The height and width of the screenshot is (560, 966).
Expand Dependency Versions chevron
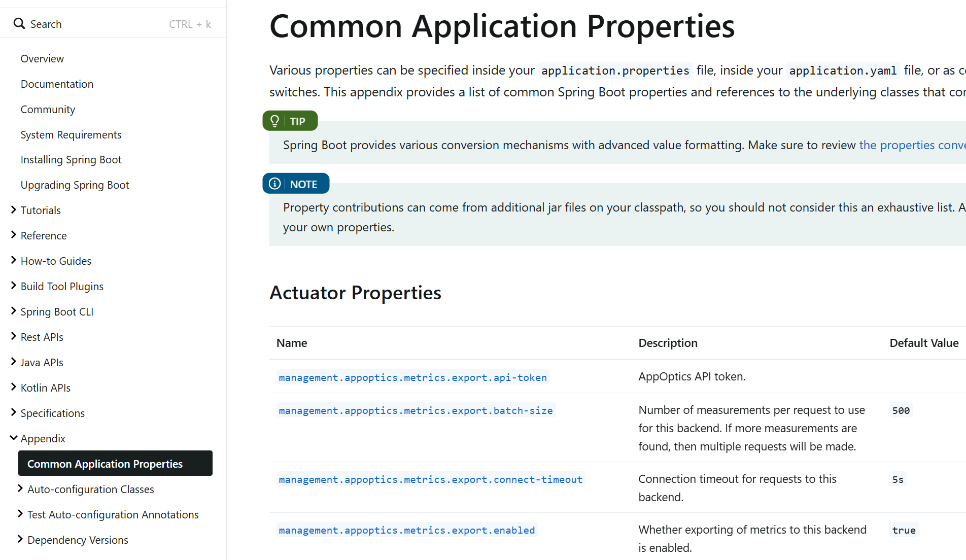[x=20, y=539]
